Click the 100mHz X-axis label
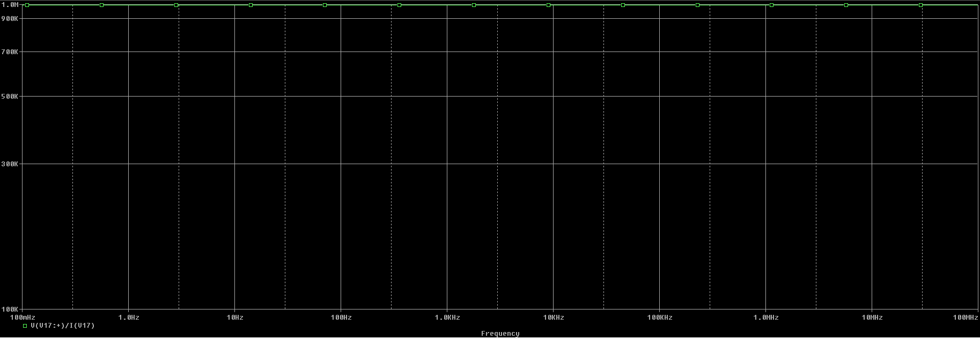This screenshot has width=980, height=339. coord(23,318)
